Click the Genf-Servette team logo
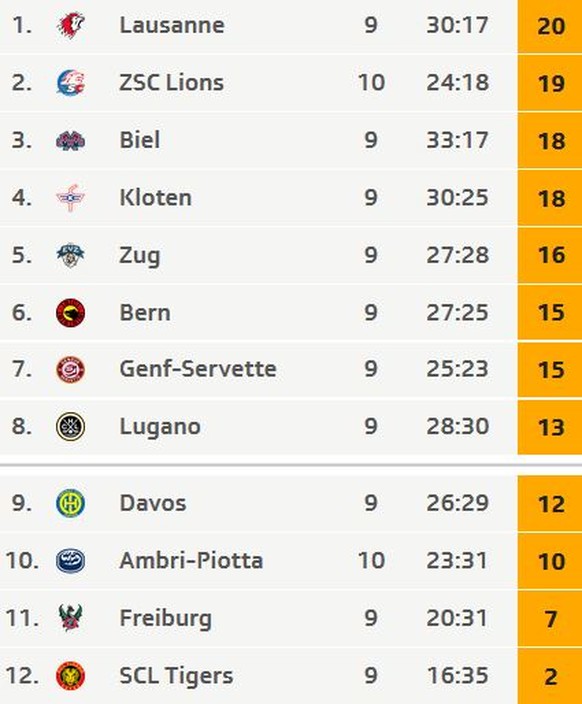 pyautogui.click(x=71, y=370)
